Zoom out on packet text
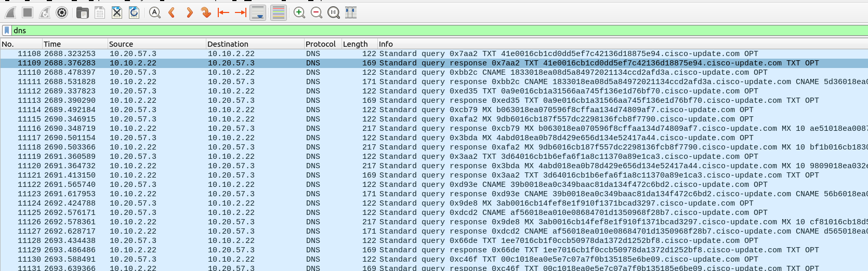The image size is (868, 271). click(x=317, y=12)
